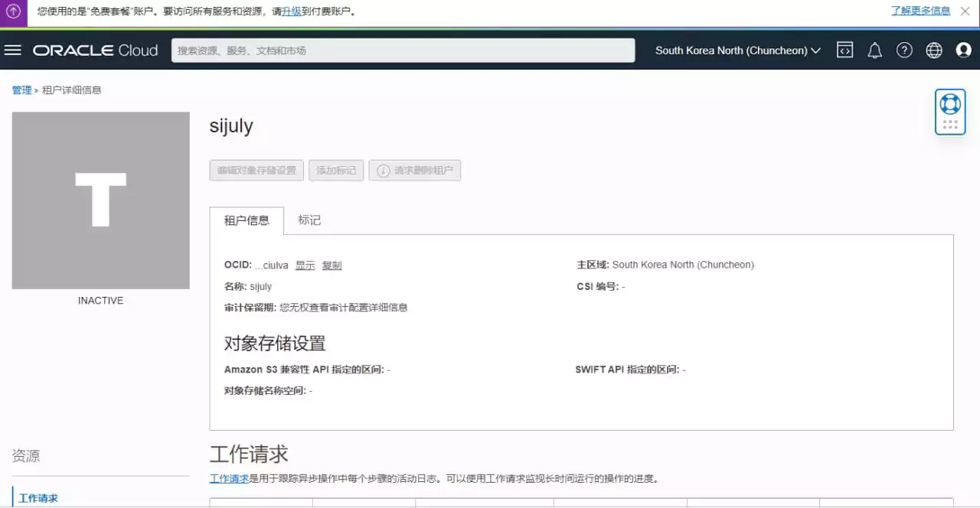Open the notifications bell

(x=874, y=50)
